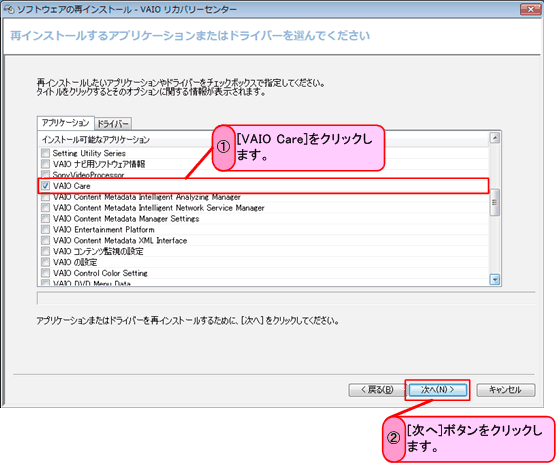The width and height of the screenshot is (556, 463).
Task: Check the VAIO Entertainment Platform checkbox
Action: coord(45,229)
